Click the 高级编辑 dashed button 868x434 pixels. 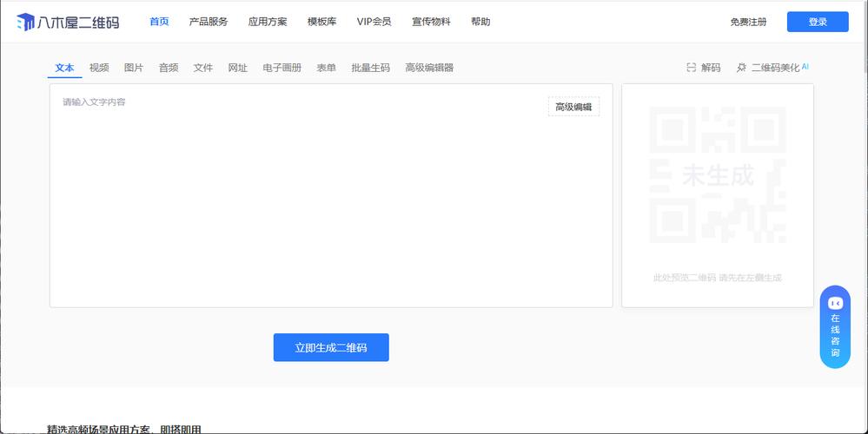[x=573, y=107]
